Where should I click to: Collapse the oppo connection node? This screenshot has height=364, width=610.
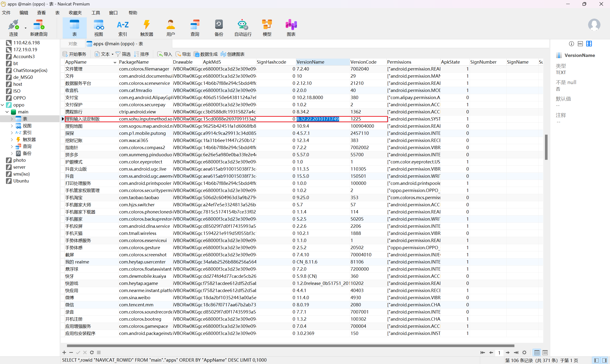pos(2,105)
